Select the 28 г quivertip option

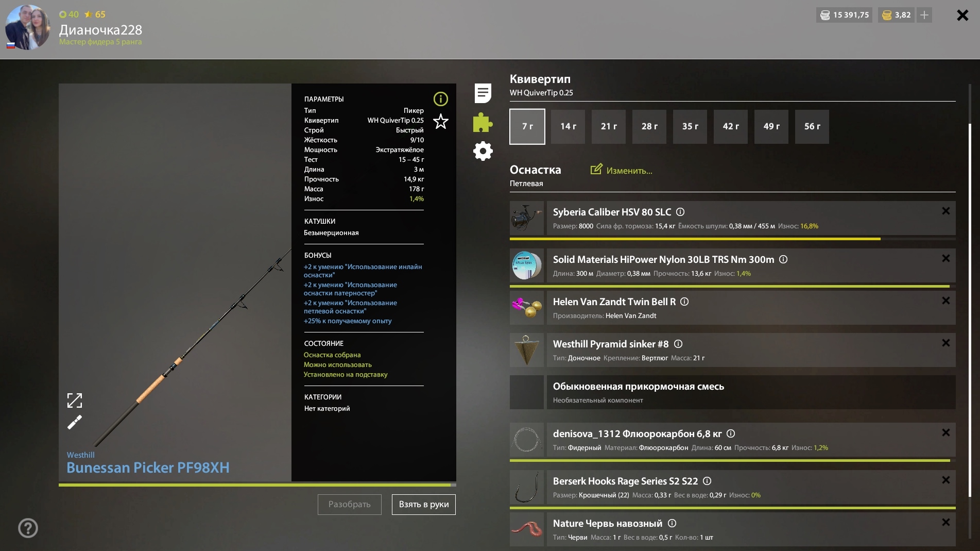click(649, 126)
